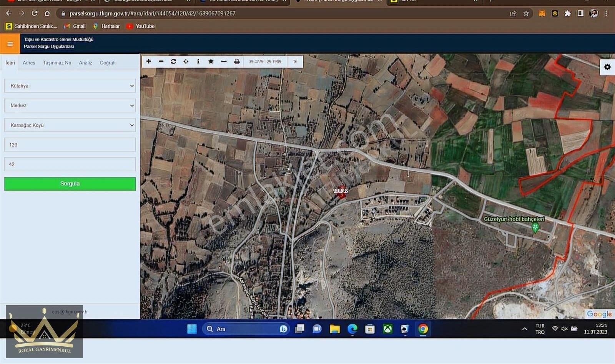Viewport: 615px width, 364px height.
Task: Open the browser home page
Action: [47, 13]
